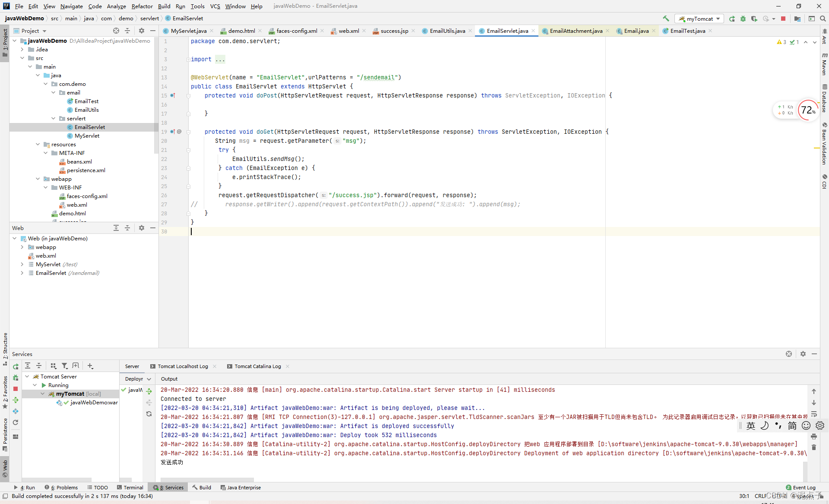Open the VCS menu
This screenshot has height=504, width=829.
click(215, 6)
